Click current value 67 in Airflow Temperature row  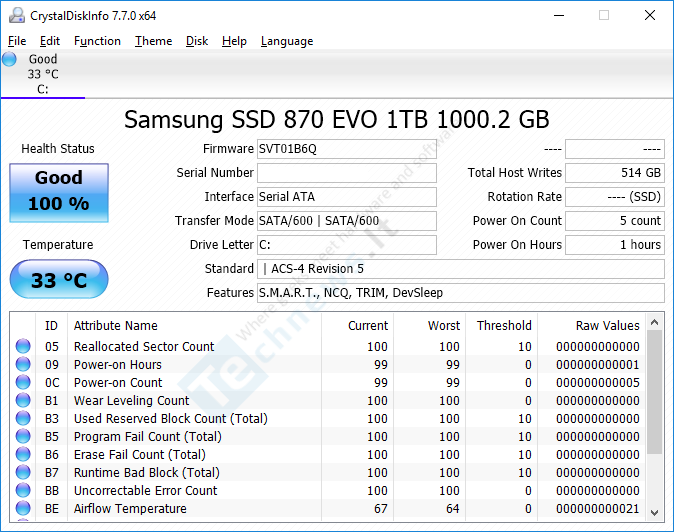tap(380, 509)
